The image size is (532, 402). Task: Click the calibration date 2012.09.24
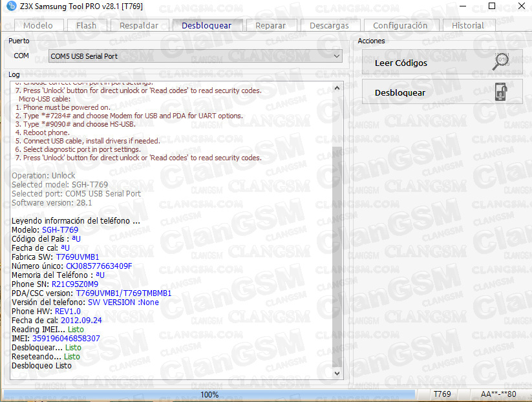tap(81, 321)
